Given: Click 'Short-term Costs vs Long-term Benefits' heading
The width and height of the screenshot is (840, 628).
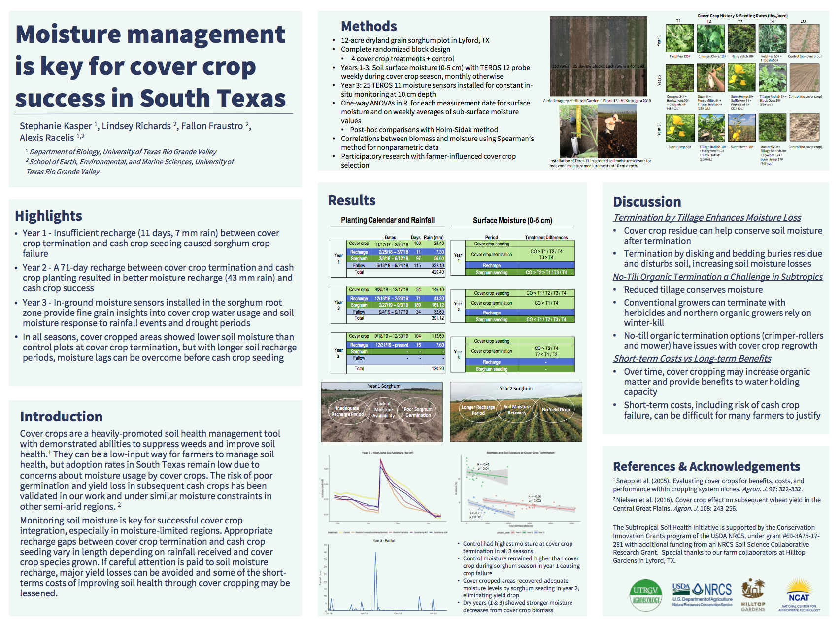Looking at the screenshot, I should [692, 358].
